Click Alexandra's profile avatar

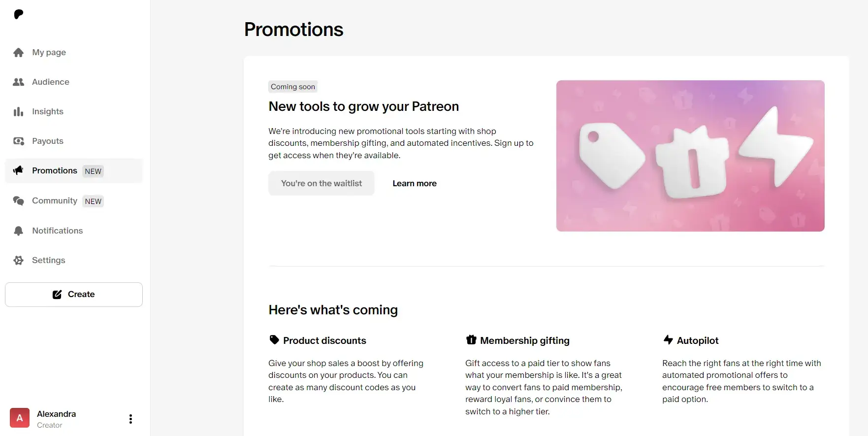pos(20,418)
